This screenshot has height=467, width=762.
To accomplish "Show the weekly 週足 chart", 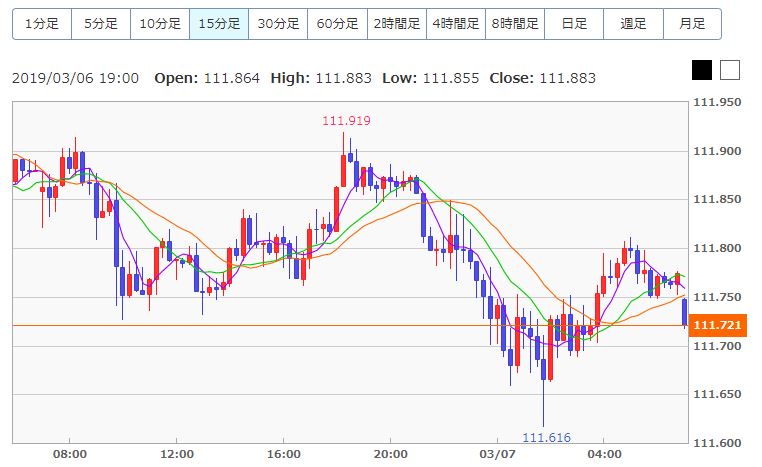I will [x=633, y=23].
